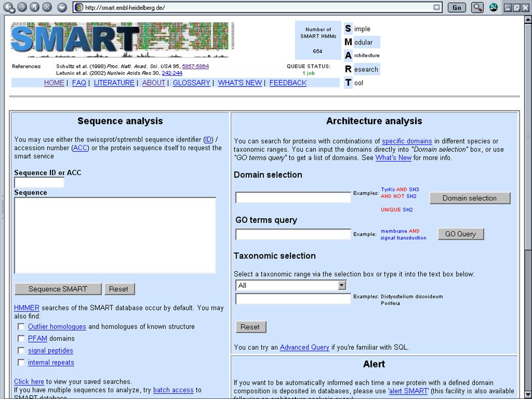This screenshot has height=399, width=532.
Task: Click the 'Dictyostelium discoideum' example text
Action: [412, 296]
